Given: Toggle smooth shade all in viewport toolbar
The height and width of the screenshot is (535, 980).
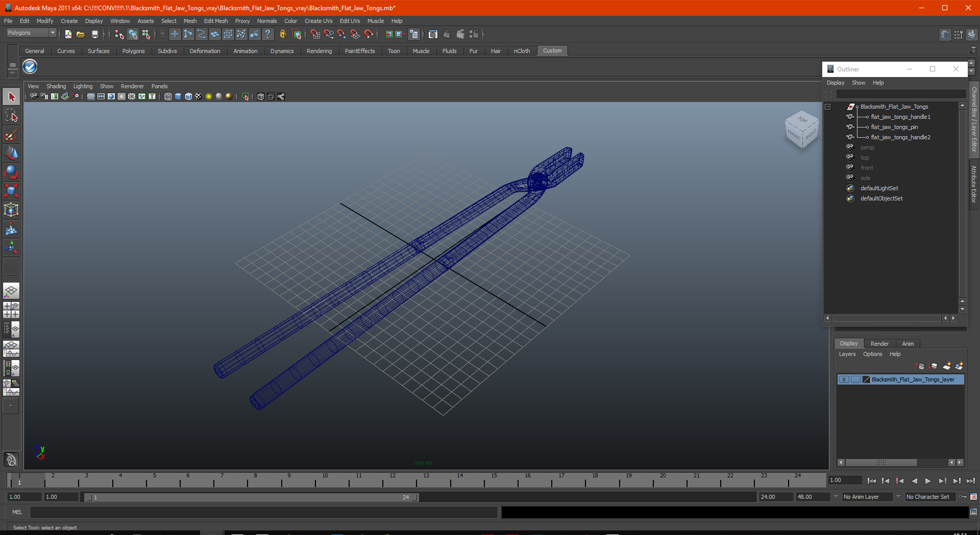Looking at the screenshot, I should pos(178,96).
